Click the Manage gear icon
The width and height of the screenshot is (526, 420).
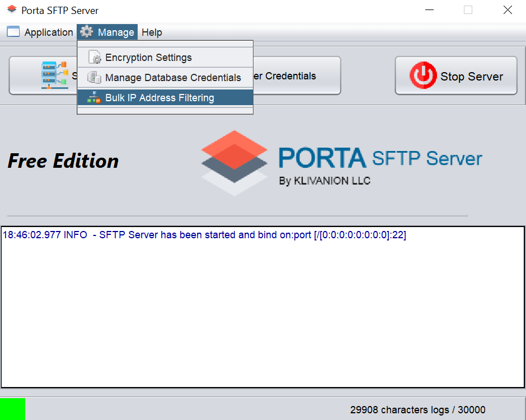click(87, 32)
